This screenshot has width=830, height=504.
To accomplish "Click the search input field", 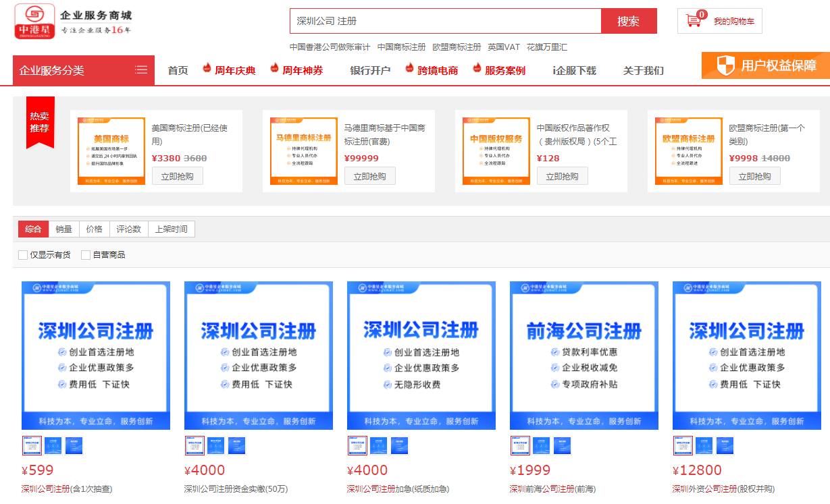I will [445, 21].
